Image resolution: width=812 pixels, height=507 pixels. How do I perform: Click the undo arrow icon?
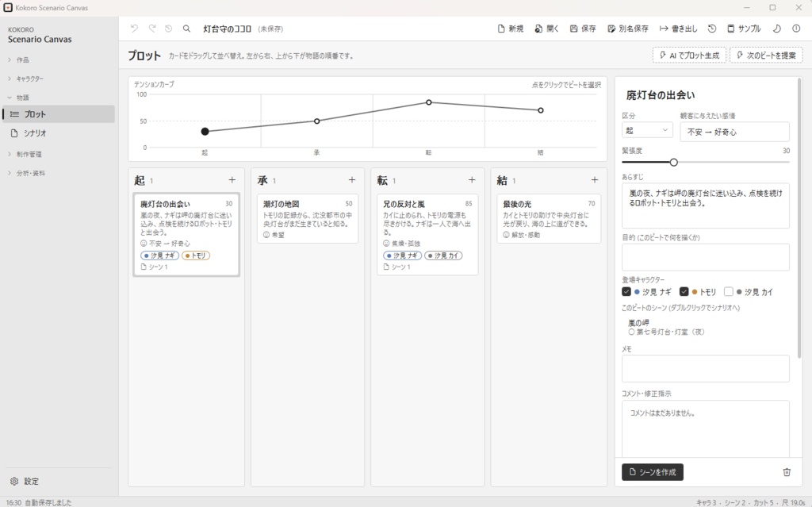(x=134, y=29)
